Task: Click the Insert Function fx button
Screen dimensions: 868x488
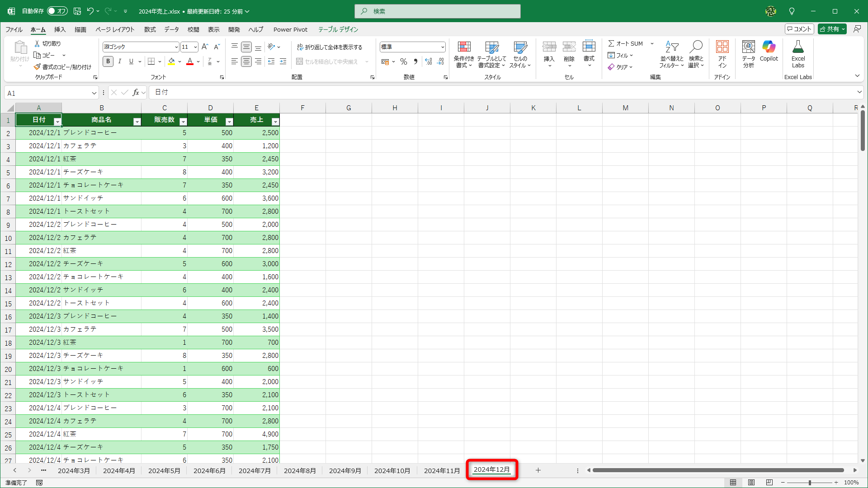Action: [136, 93]
